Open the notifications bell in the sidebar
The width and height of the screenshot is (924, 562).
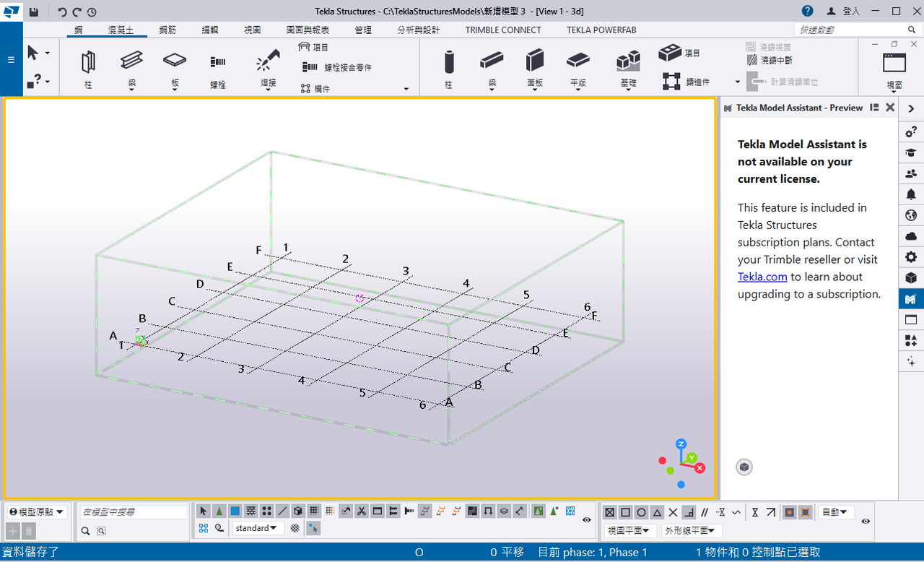(911, 194)
